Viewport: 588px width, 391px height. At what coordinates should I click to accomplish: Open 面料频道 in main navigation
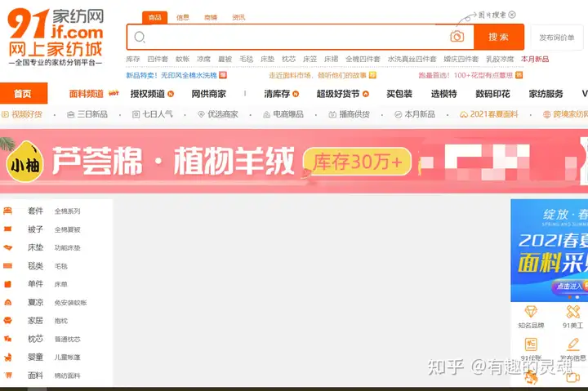click(x=87, y=94)
